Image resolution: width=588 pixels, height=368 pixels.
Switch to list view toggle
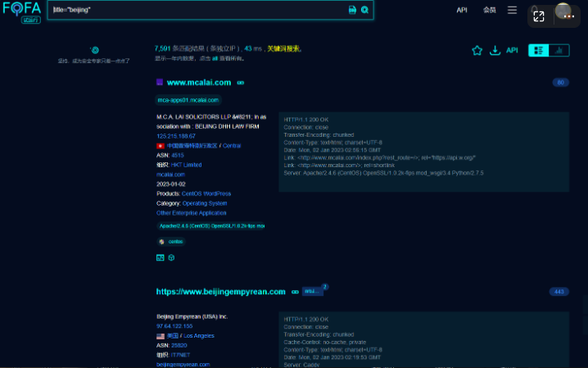point(539,50)
